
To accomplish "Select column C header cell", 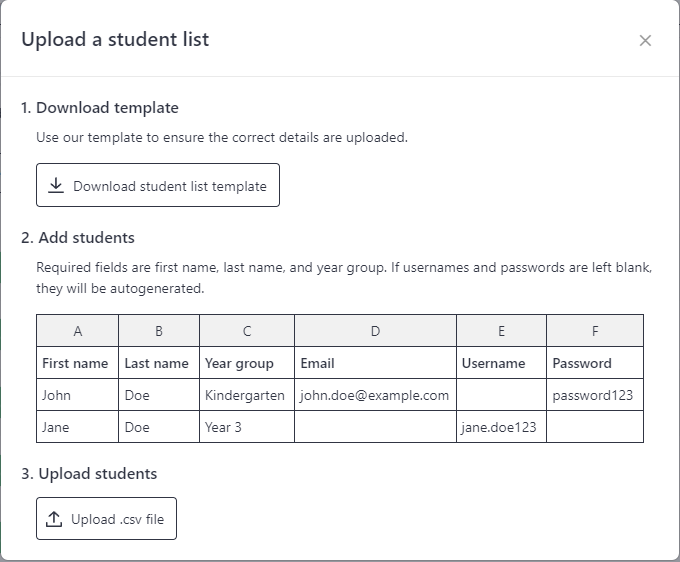I will point(247,331).
